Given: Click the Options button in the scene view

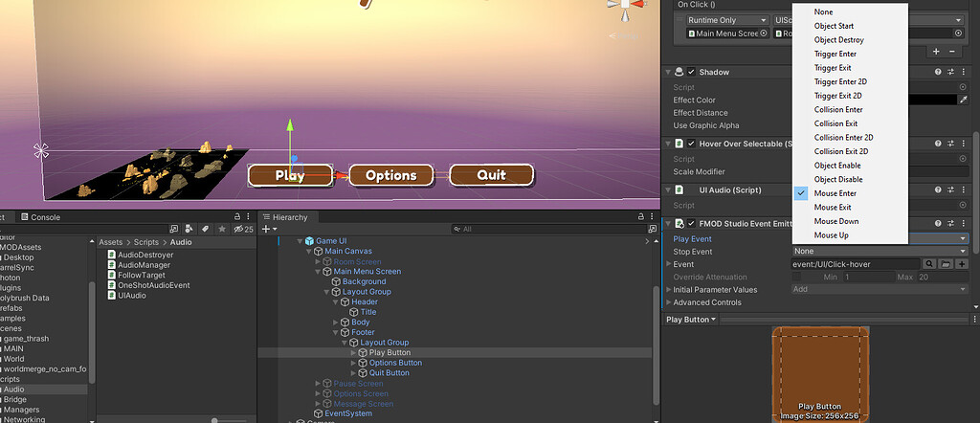Looking at the screenshot, I should pos(390,175).
